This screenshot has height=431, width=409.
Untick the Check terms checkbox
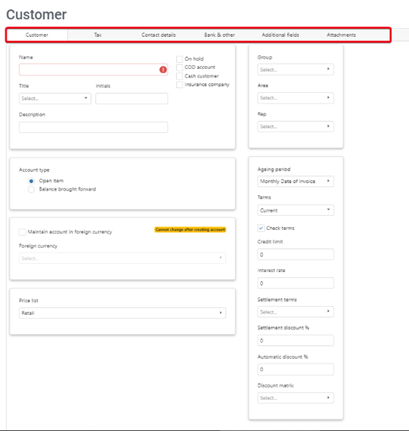[x=261, y=228]
